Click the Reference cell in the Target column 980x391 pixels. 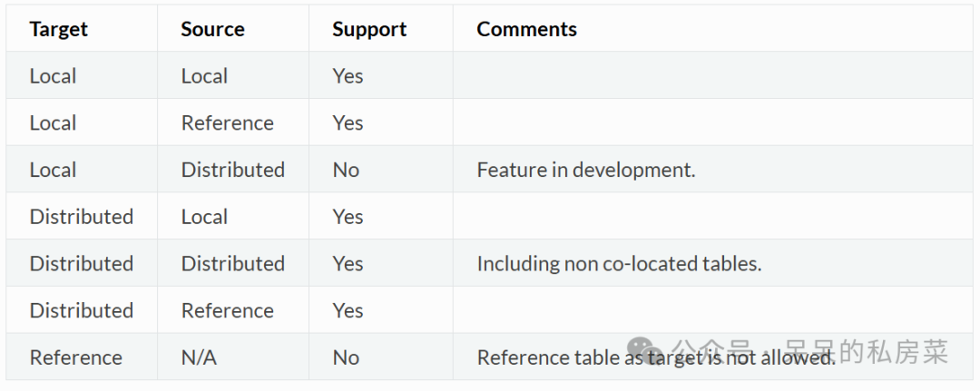click(x=75, y=357)
